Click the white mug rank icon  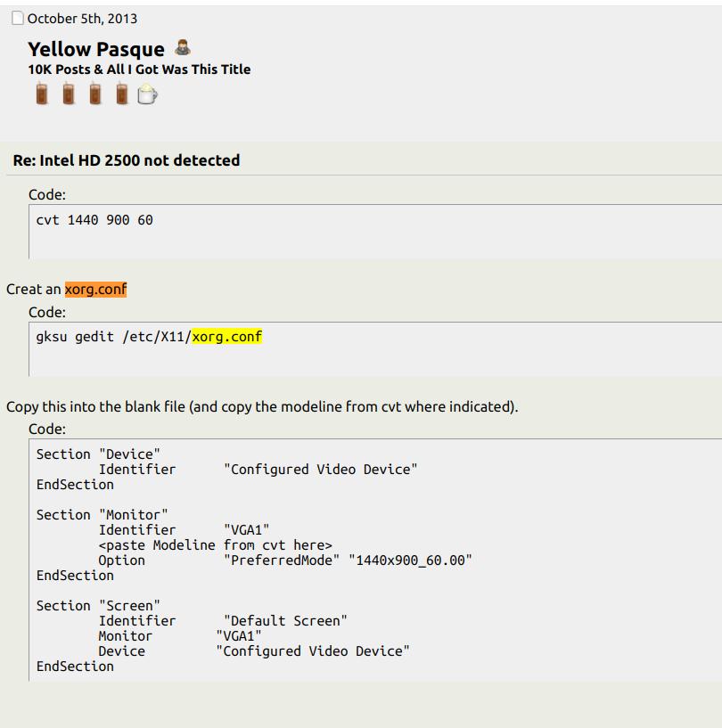(x=147, y=94)
